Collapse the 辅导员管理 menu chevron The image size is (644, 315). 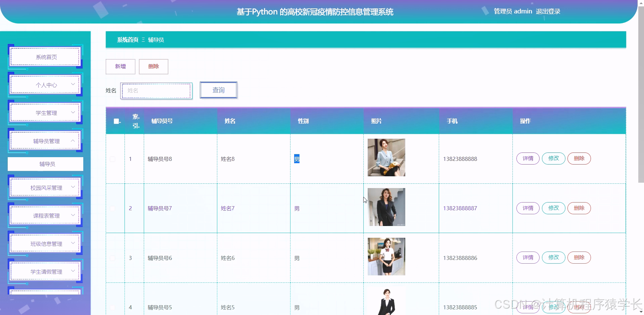(73, 140)
